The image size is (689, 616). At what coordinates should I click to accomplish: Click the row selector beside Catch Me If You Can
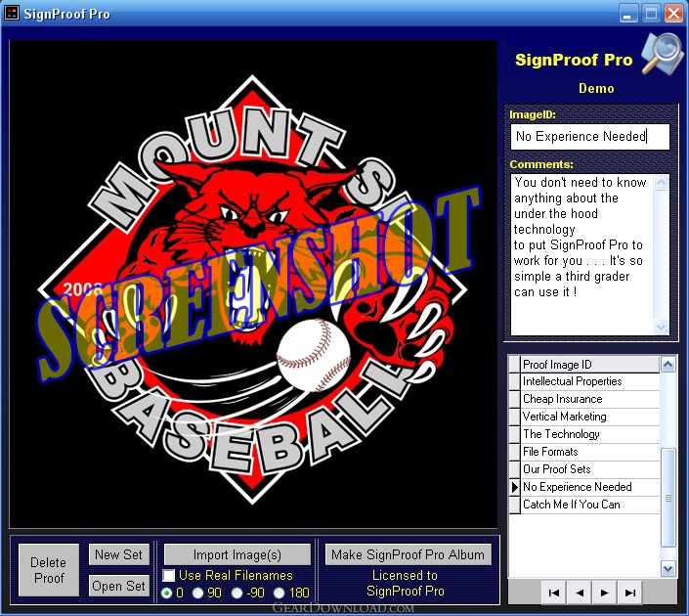515,505
